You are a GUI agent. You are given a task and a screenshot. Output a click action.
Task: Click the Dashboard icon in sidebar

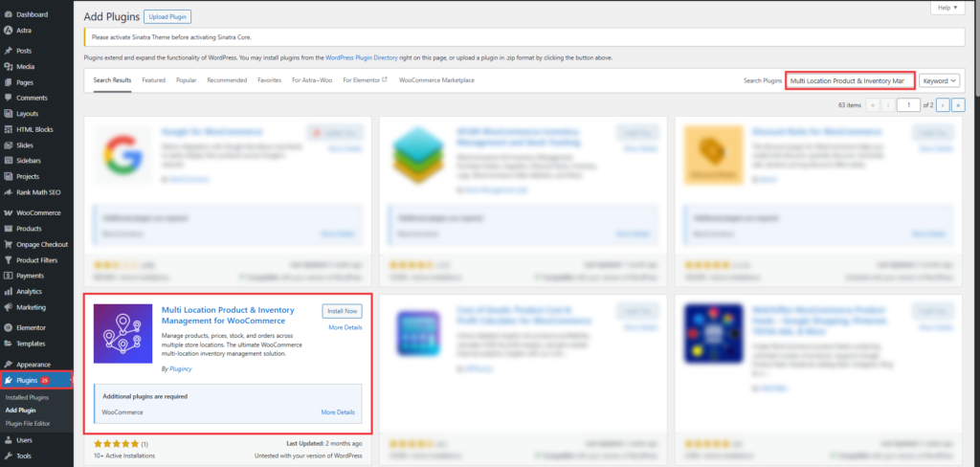point(8,14)
